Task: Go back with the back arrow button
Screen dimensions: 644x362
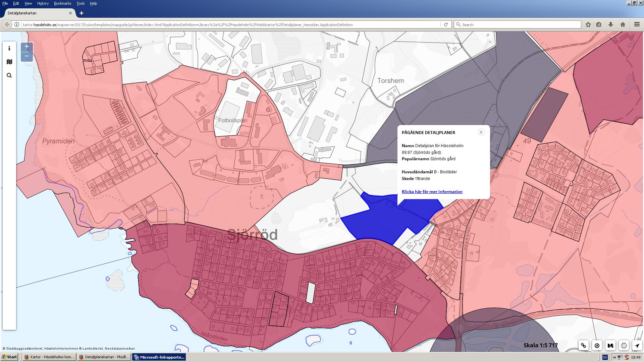Action: (7, 24)
